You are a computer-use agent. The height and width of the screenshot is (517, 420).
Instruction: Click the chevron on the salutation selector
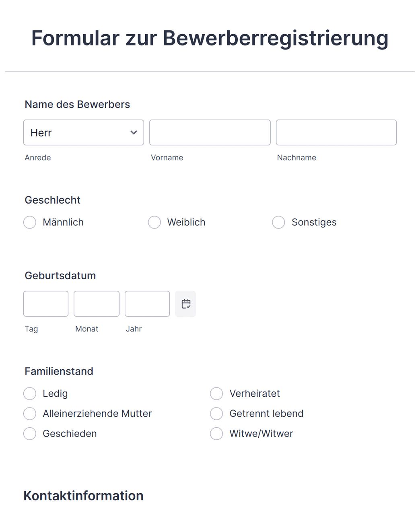point(134,132)
